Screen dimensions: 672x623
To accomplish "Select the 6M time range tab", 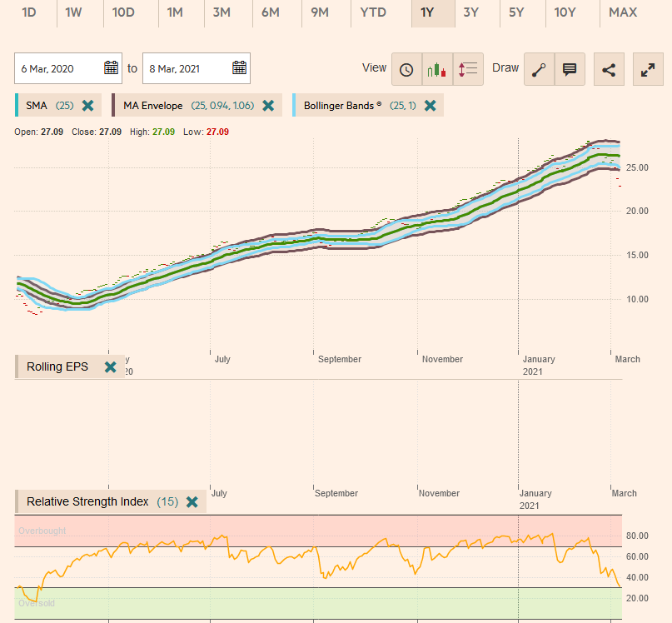I will click(271, 12).
